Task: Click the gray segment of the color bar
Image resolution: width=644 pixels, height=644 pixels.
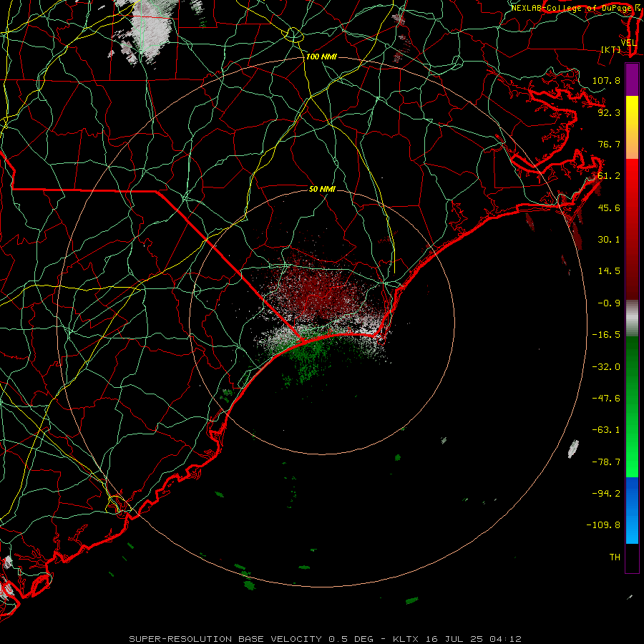Action: (632, 318)
